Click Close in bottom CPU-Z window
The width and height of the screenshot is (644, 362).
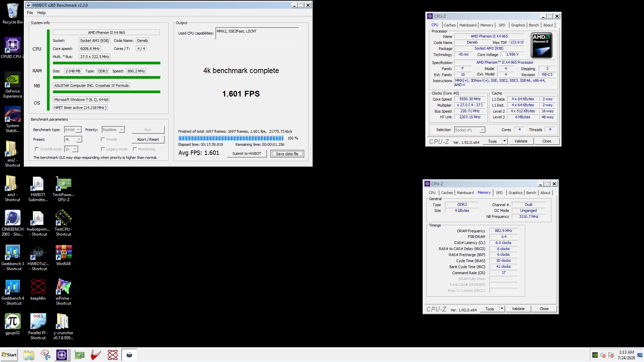pos(544,309)
